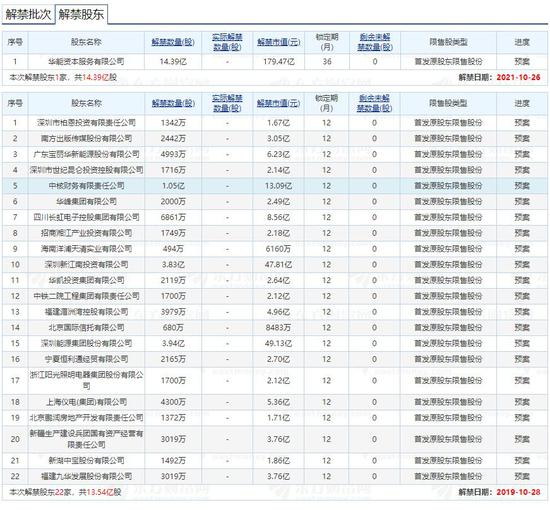The height and width of the screenshot is (510, 550).
Task: Click the 8483万 market value cell
Action: (x=279, y=328)
